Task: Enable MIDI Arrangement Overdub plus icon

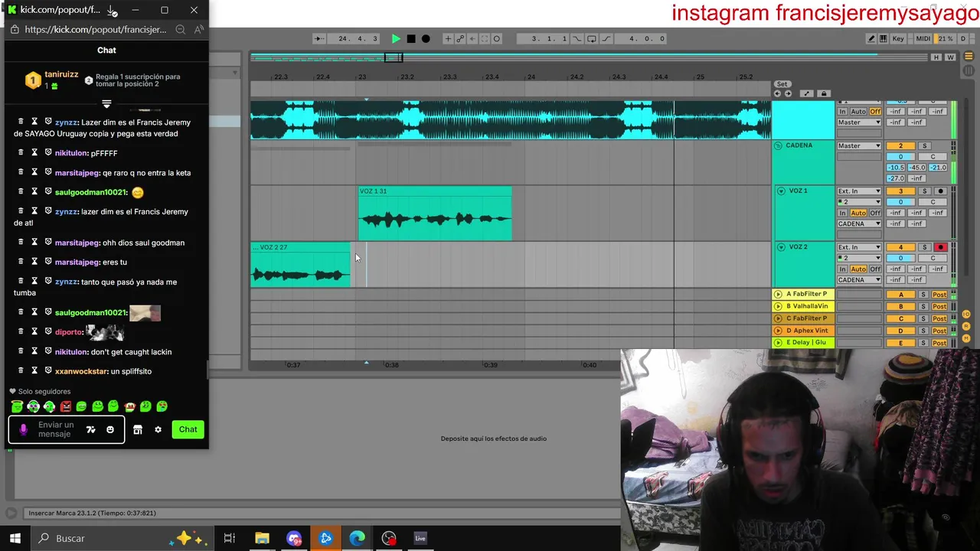Action: [448, 38]
